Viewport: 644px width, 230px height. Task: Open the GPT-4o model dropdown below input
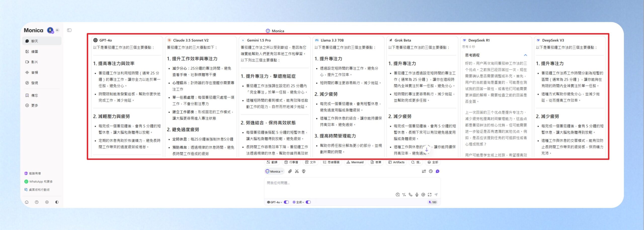coord(274,202)
